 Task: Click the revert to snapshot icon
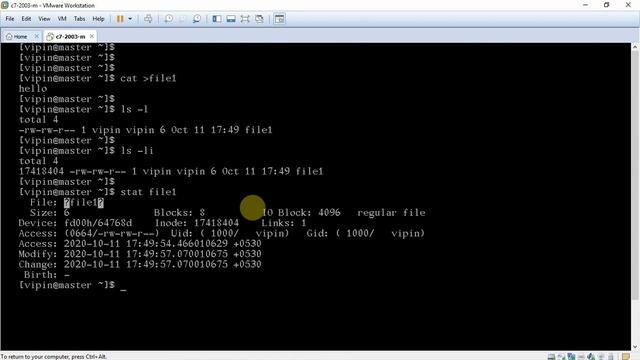[x=183, y=19]
